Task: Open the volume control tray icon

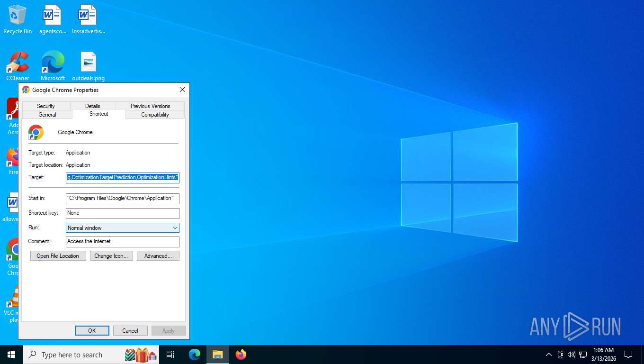Action: [x=572, y=355]
